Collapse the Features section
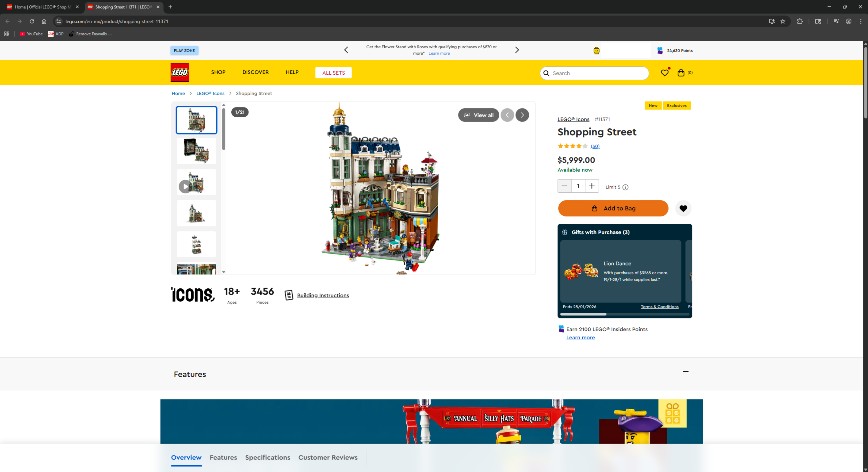 pyautogui.click(x=685, y=372)
